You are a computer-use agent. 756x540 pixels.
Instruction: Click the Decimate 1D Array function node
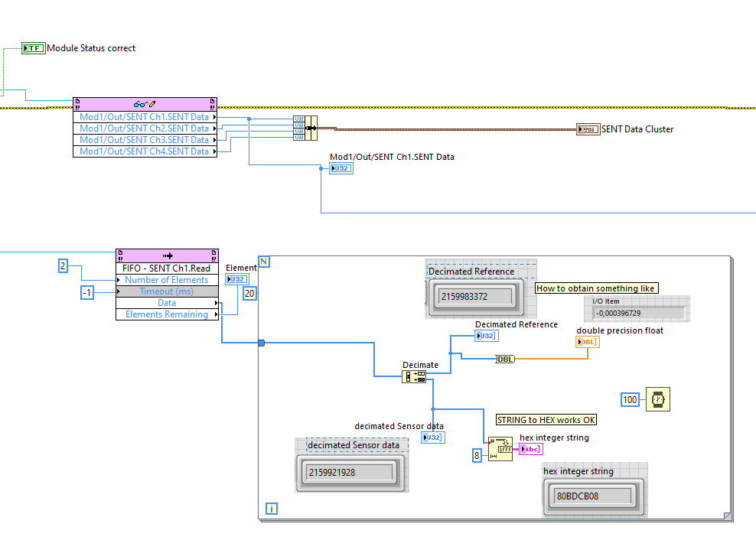tap(414, 376)
